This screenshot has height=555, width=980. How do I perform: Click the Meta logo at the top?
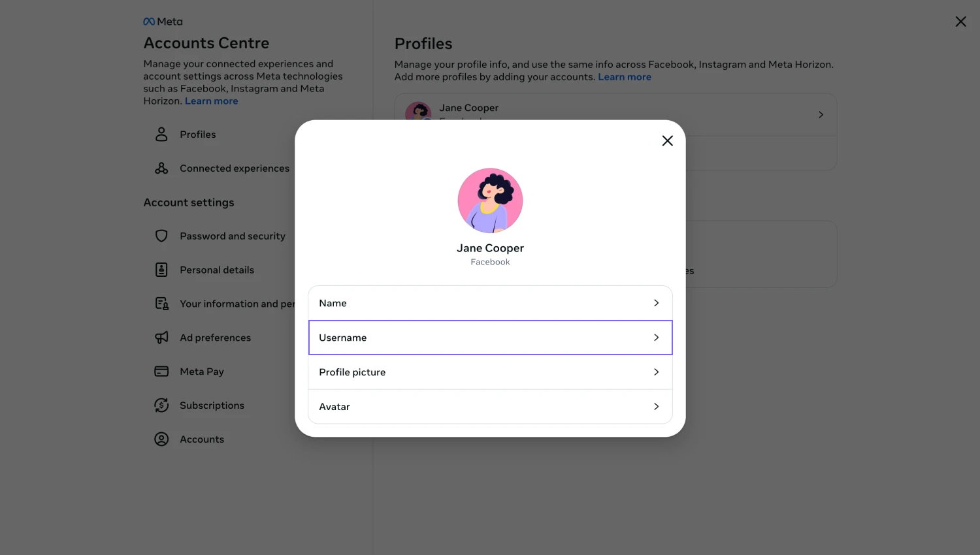162,21
